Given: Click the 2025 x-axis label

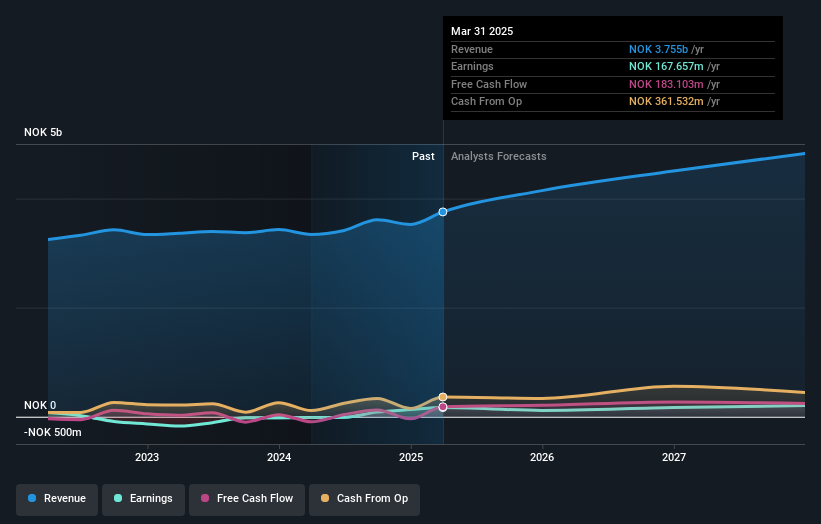Looking at the screenshot, I should pos(411,457).
